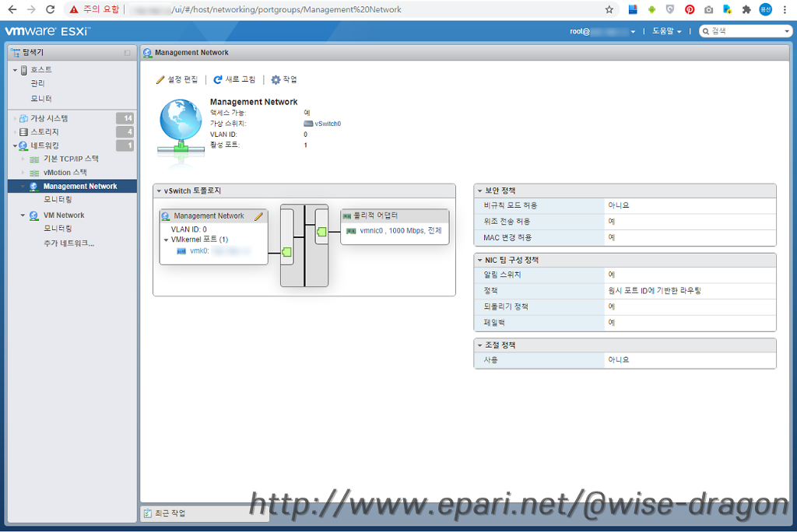Select Management Network in navigator tree
Screen dimensions: 797x532
tap(80, 187)
